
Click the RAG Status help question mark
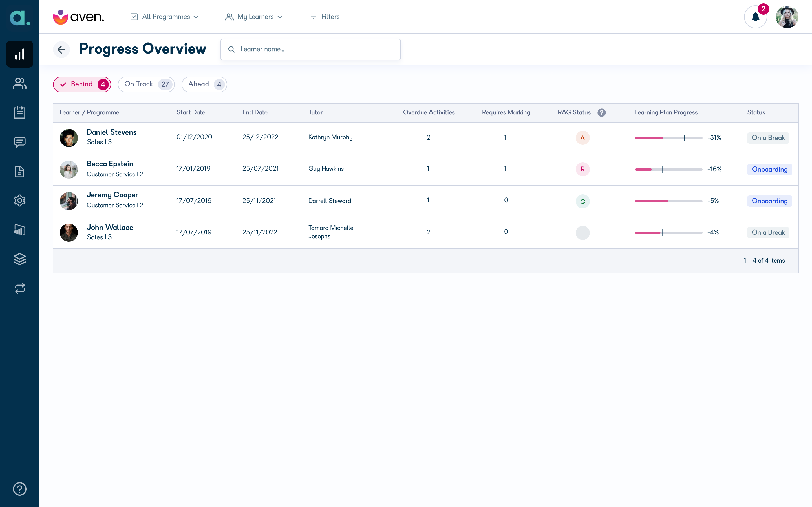[602, 113]
